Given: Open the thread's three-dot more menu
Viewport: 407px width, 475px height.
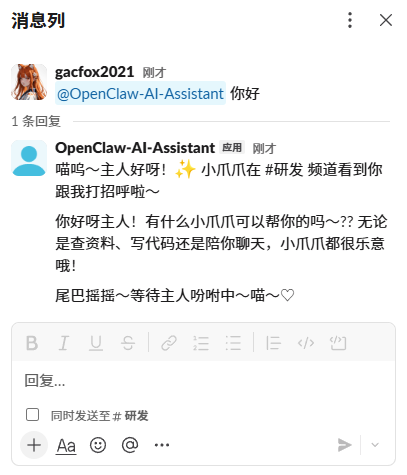Looking at the screenshot, I should [x=350, y=20].
